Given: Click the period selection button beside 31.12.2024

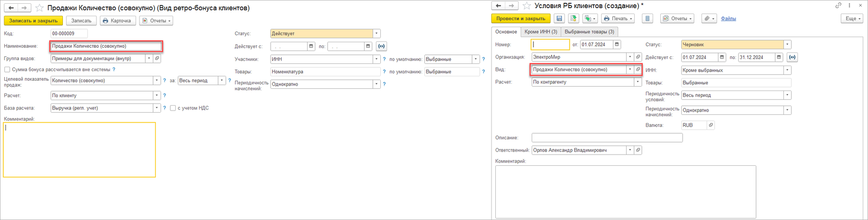Looking at the screenshot, I should point(792,57).
